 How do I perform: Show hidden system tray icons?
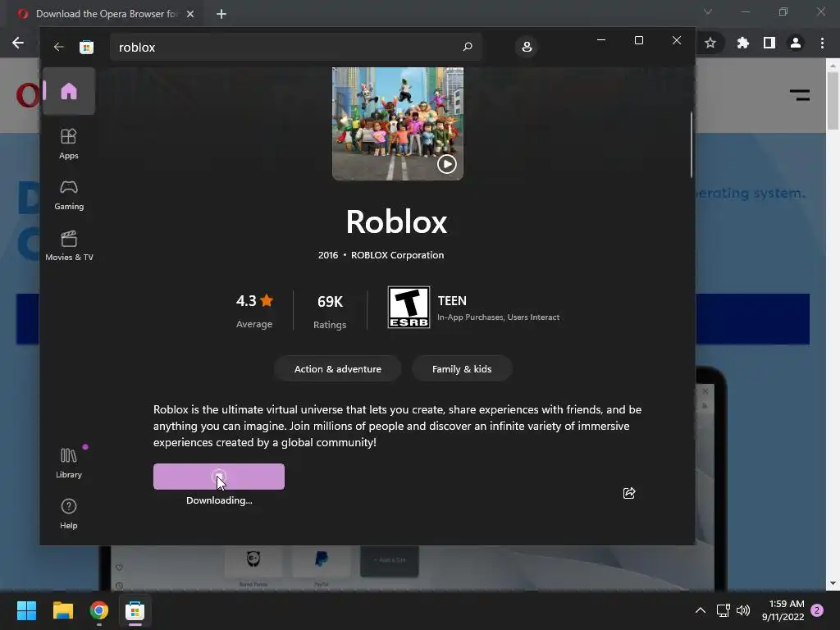[x=701, y=610]
